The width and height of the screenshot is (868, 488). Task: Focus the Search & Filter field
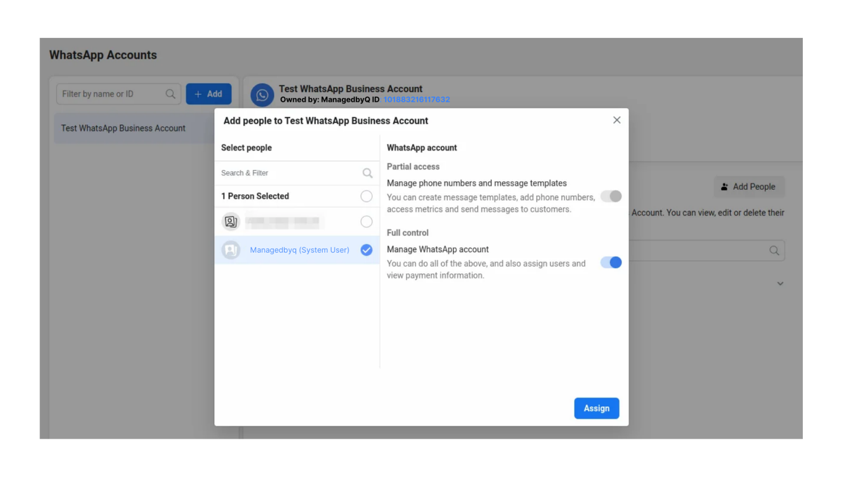[297, 173]
